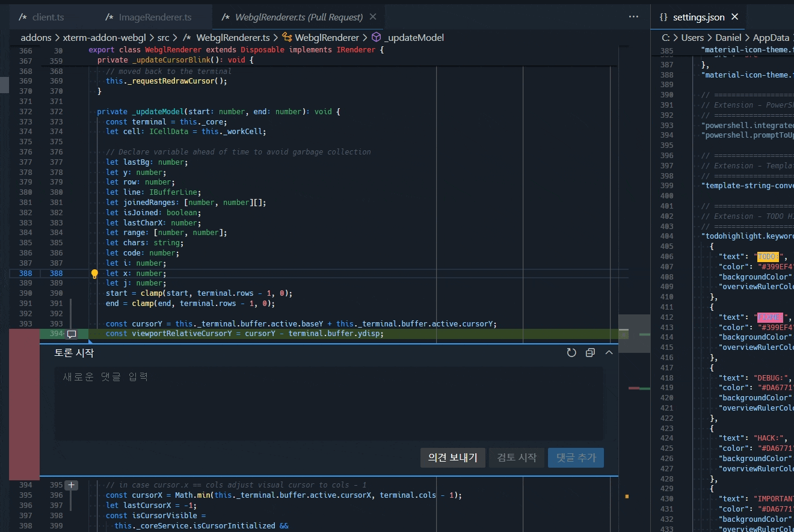
Task: Click the 댓글 추가 button
Action: [576, 457]
